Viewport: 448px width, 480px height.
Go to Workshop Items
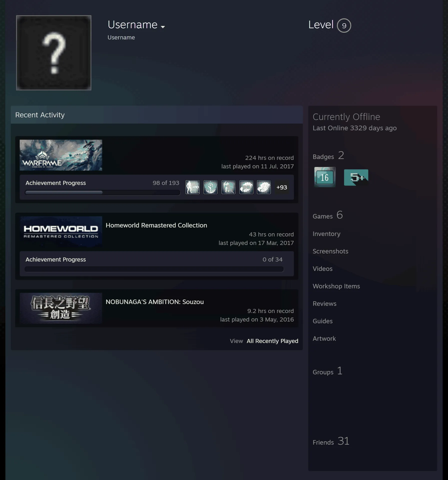pos(336,286)
